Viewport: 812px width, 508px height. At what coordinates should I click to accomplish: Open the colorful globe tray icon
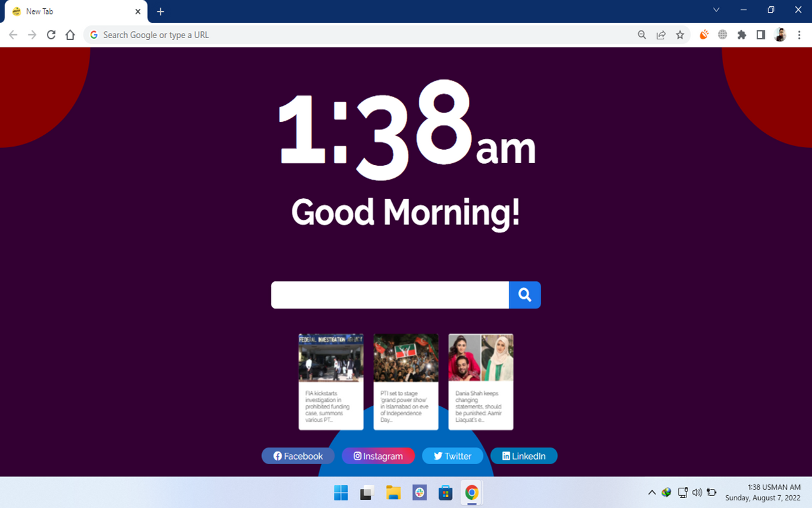(666, 492)
